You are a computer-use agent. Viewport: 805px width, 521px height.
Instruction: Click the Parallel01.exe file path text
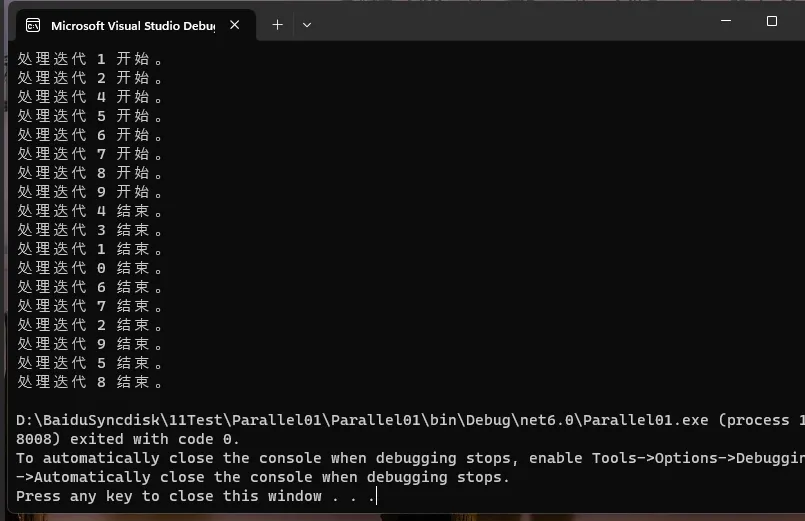point(362,420)
